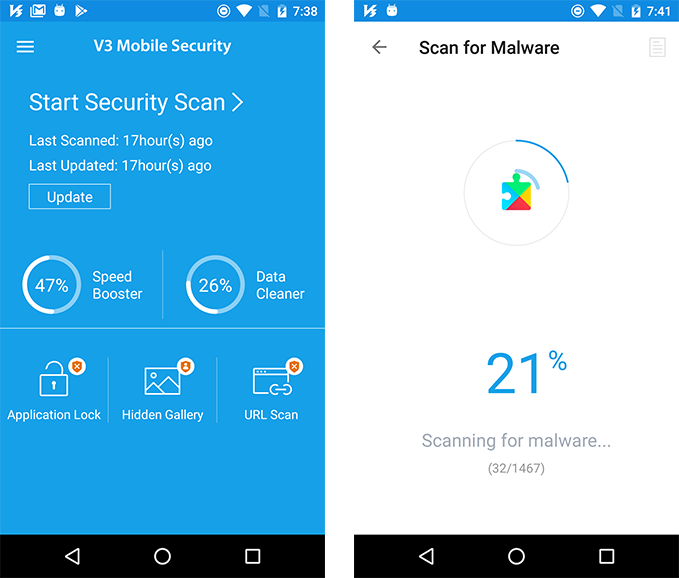Screen dimensions: 679x578
Task: Tap the Application Lock padlock icon
Action: click(54, 379)
